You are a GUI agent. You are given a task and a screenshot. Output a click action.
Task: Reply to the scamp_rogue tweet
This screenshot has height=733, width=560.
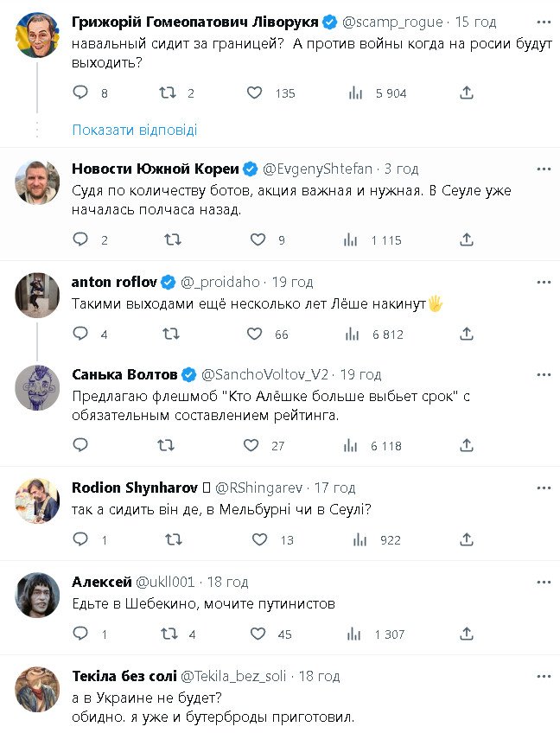pyautogui.click(x=80, y=92)
